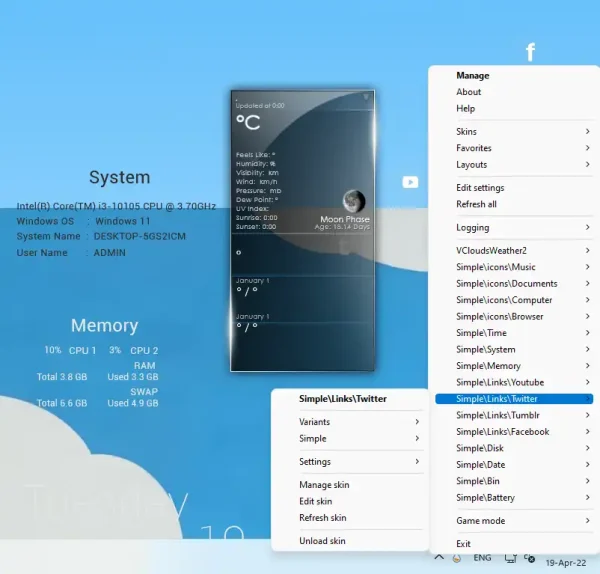Screen dimensions: 600x574
Task: Open the Simple\icons\Browser submenu
Action: (x=514, y=316)
